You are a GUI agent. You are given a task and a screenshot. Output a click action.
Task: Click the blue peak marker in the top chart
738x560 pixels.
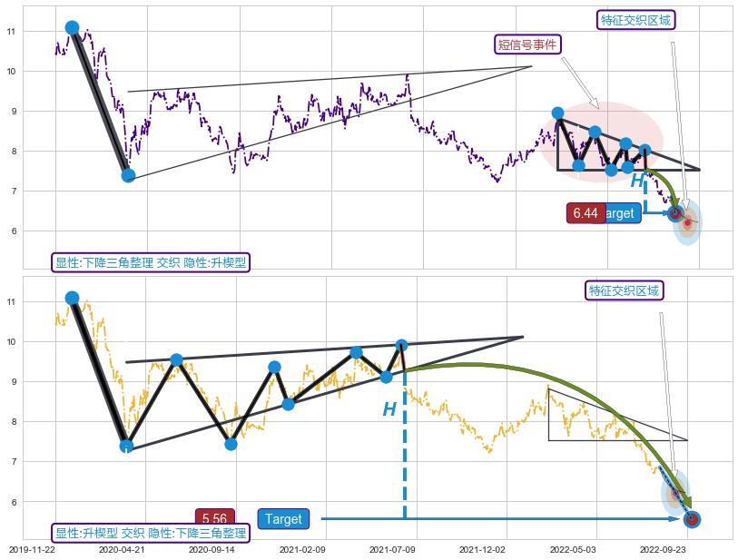pos(73,28)
